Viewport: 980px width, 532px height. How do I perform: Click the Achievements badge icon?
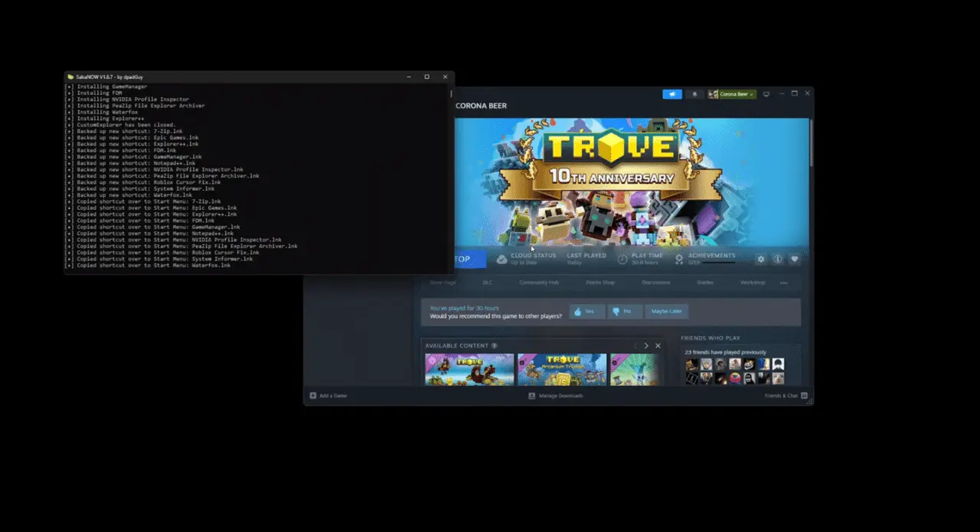click(x=679, y=259)
